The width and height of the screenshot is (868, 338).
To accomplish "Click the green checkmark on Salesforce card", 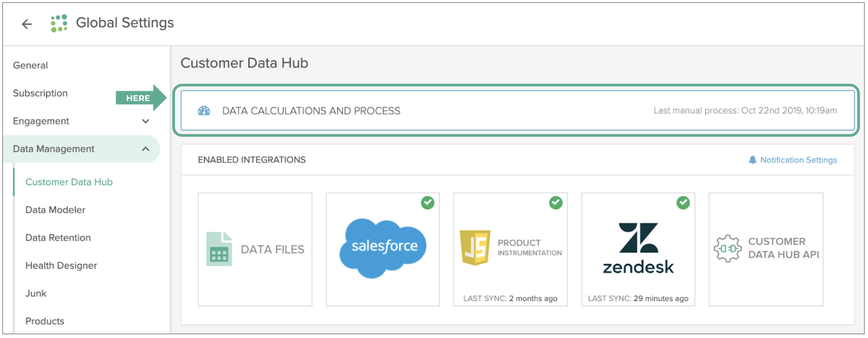I will point(427,202).
